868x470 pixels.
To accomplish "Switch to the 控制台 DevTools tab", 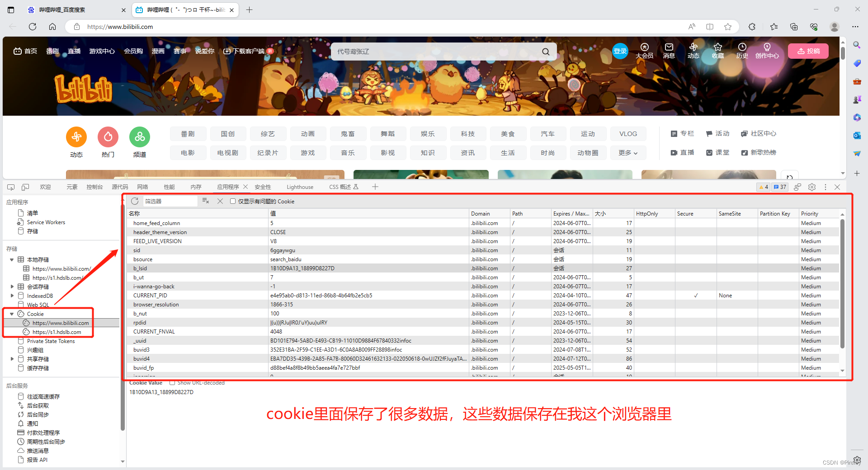I will [94, 187].
